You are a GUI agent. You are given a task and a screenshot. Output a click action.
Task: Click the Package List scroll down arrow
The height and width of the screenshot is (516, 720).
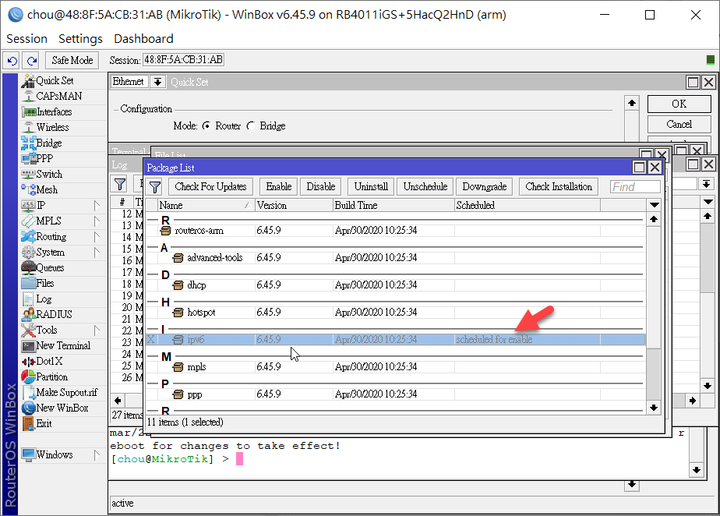coord(654,408)
